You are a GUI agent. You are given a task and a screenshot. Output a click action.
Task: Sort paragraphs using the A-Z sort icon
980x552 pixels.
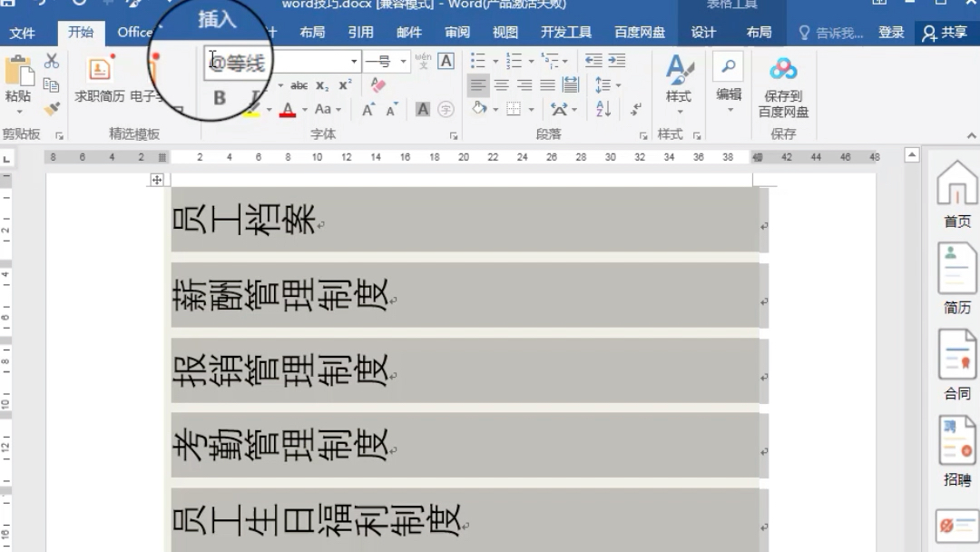603,108
